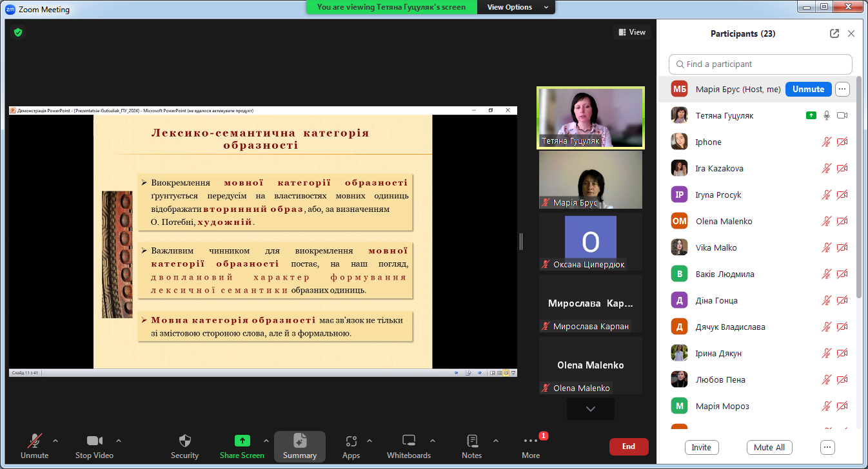Click the Share Screen icon

tap(242, 441)
